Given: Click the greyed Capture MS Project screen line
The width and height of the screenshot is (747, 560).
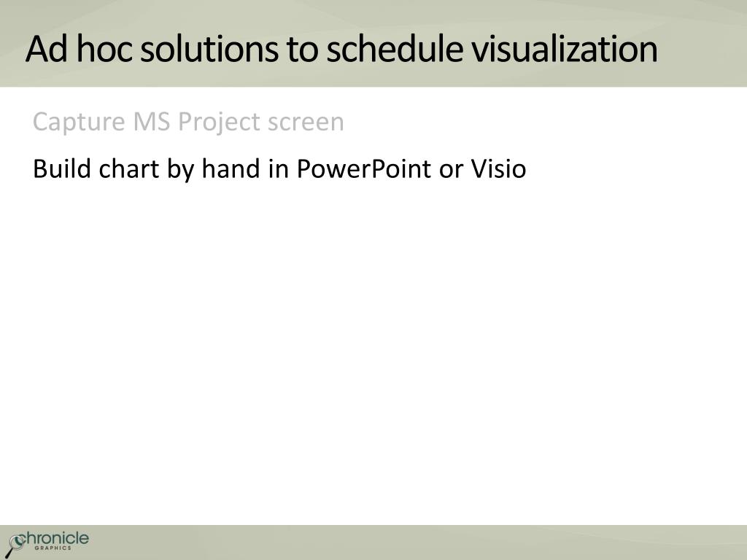Looking at the screenshot, I should click(188, 122).
